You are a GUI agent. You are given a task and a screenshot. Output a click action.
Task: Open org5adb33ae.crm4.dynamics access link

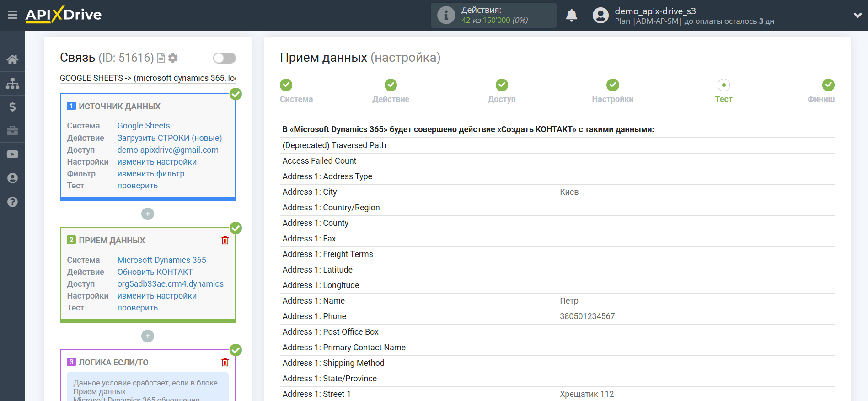171,283
